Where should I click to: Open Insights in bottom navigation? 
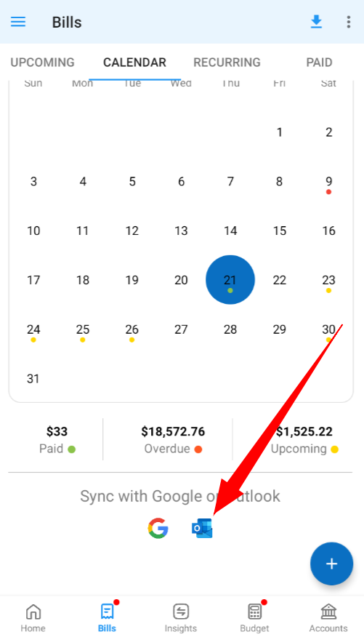181,617
